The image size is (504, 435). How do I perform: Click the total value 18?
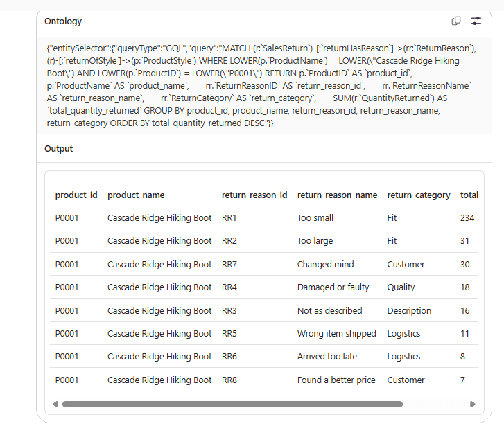tap(465, 287)
